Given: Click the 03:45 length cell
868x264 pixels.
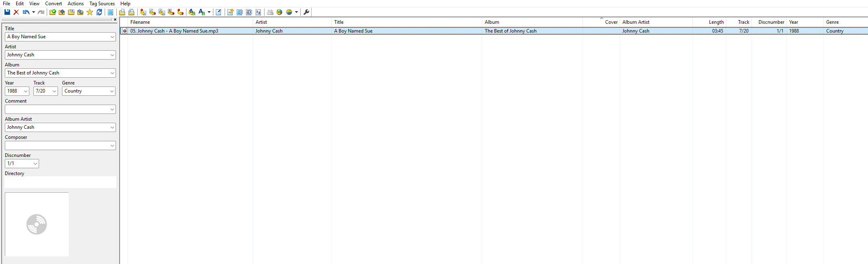Looking at the screenshot, I should pyautogui.click(x=717, y=31).
